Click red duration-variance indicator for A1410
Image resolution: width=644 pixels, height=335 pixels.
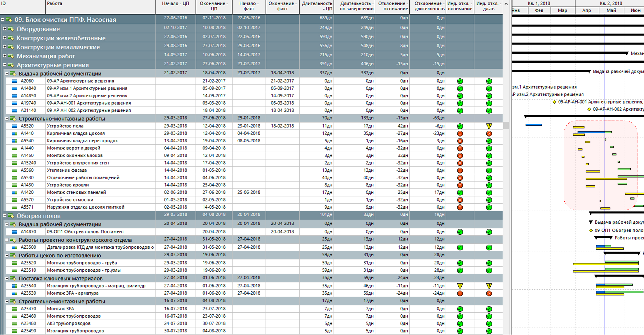tap(489, 134)
